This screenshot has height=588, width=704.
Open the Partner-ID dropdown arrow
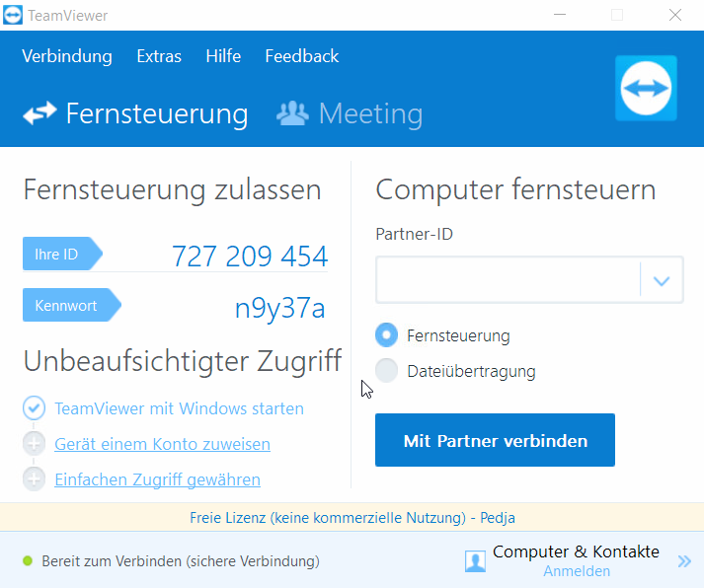[662, 281]
